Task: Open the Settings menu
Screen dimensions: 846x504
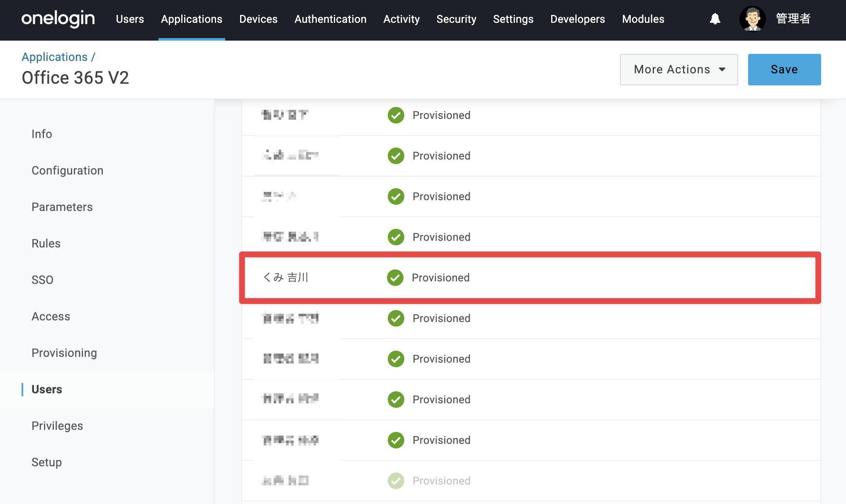Action: tap(513, 19)
